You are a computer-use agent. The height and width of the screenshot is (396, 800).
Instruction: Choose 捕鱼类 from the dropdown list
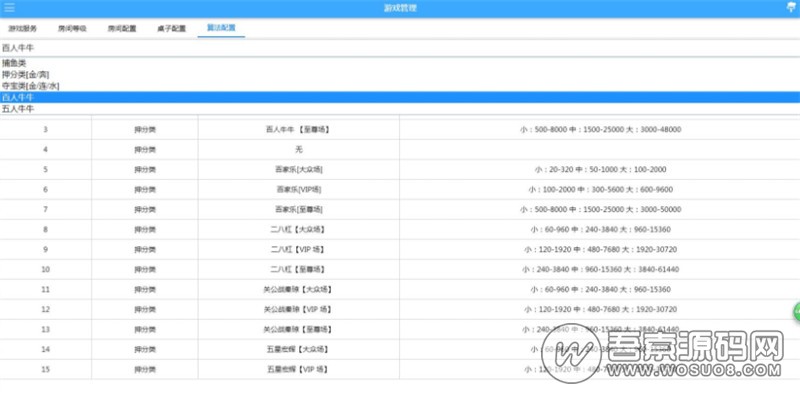point(400,63)
